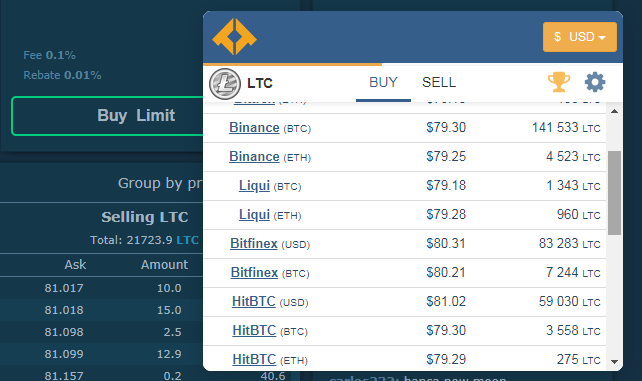Image resolution: width=642 pixels, height=381 pixels.
Task: Open the Binance (BTC) exchange link
Action: point(254,128)
